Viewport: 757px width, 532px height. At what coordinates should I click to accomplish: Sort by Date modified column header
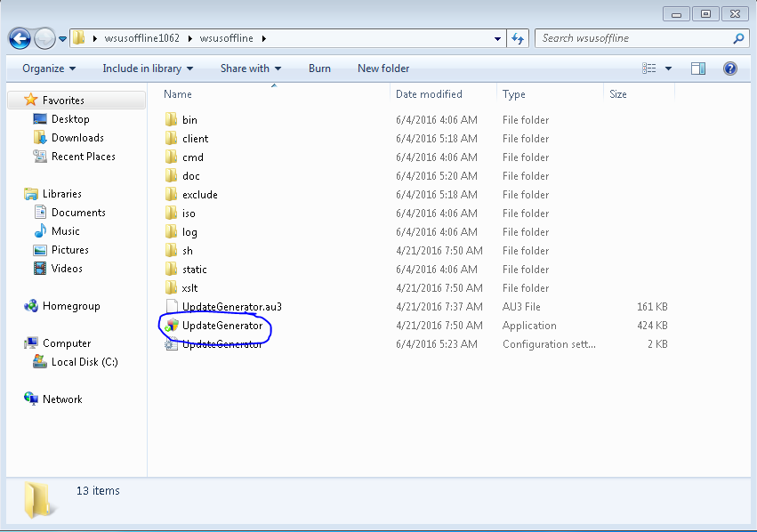429,94
